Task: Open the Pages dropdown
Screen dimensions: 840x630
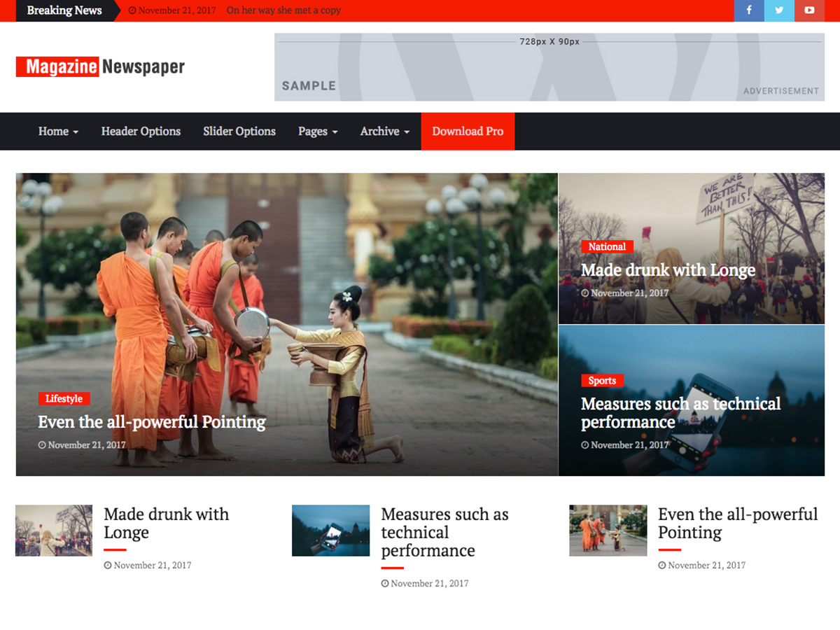Action: [318, 131]
